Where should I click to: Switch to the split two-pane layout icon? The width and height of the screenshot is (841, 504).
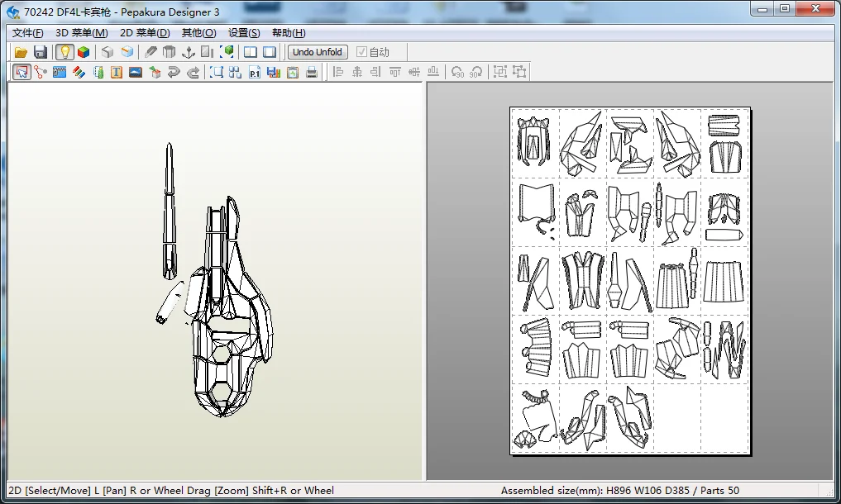click(251, 52)
